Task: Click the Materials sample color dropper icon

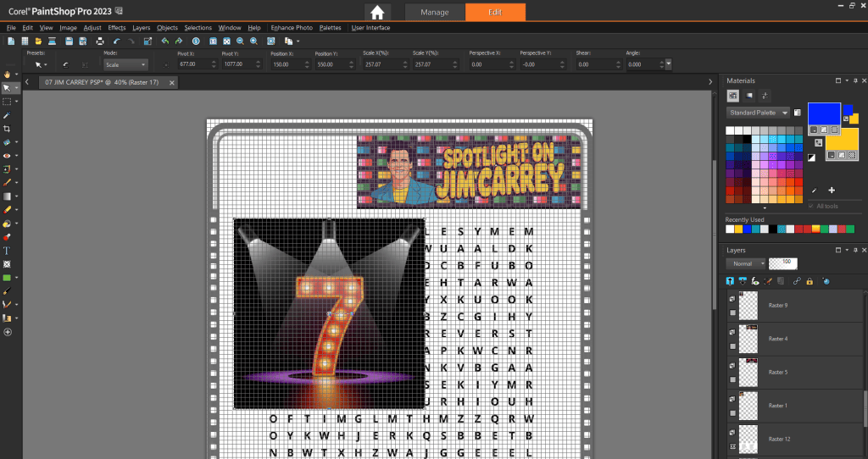Action: click(814, 191)
